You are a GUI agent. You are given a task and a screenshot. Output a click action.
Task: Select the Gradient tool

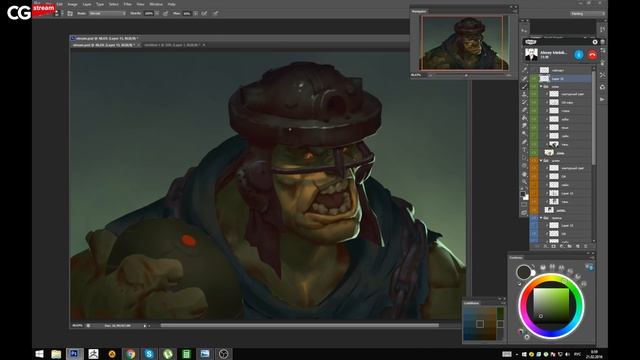point(524,118)
